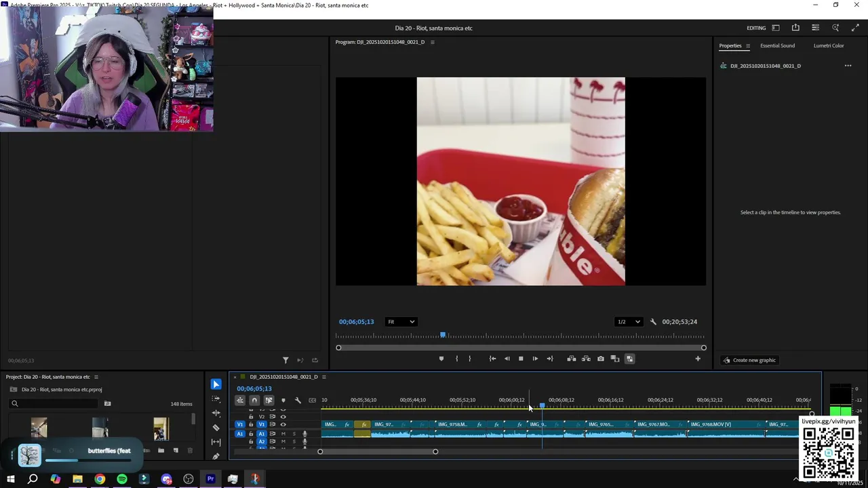Click Create new graphic button

[x=749, y=360]
